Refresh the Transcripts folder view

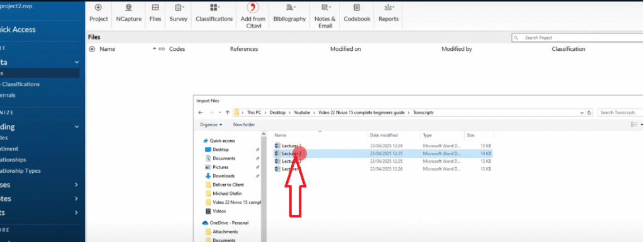click(x=590, y=113)
